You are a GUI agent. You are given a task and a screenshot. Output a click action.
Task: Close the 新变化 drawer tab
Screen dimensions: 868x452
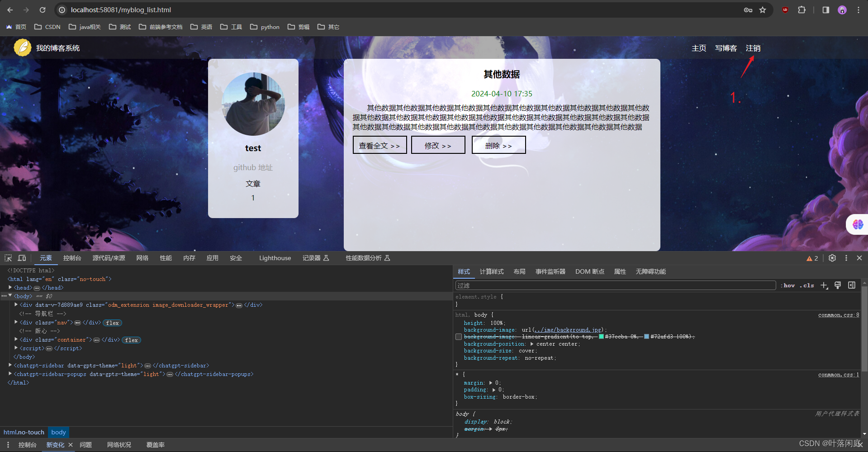click(71, 445)
